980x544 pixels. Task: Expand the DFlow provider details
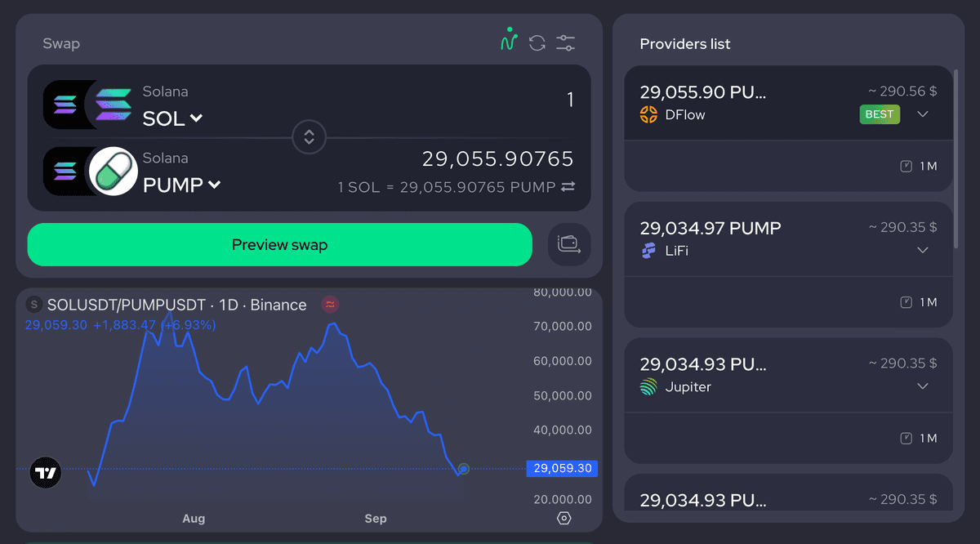point(923,114)
